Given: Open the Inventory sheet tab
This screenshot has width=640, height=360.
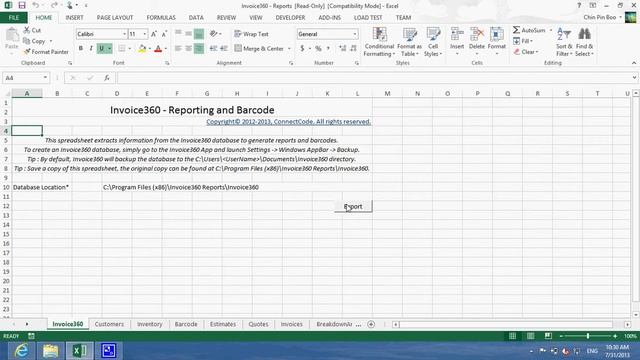Looking at the screenshot, I should pyautogui.click(x=149, y=324).
